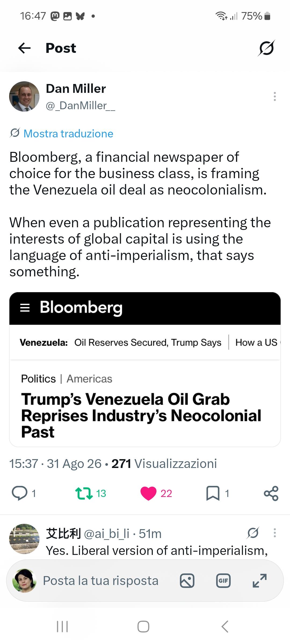Image resolution: width=290 pixels, height=644 pixels.
Task: Tap the back arrow next to Post
Action: tap(24, 48)
